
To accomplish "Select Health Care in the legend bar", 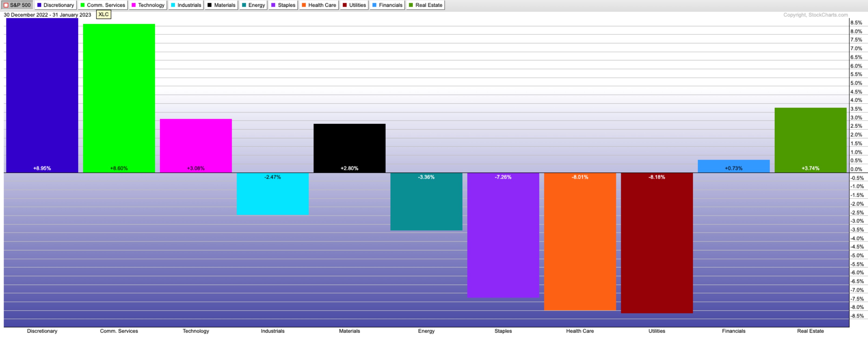I will (x=319, y=5).
